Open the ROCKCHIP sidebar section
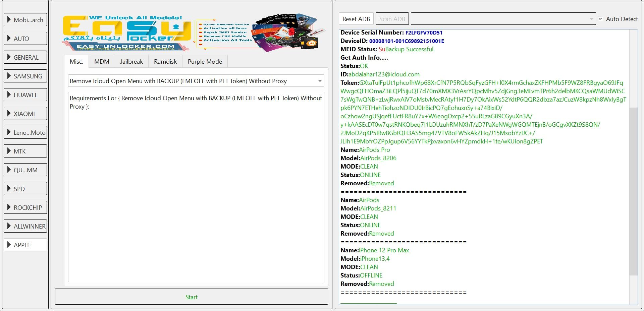Viewport: 644px width, 311px height. click(25, 207)
